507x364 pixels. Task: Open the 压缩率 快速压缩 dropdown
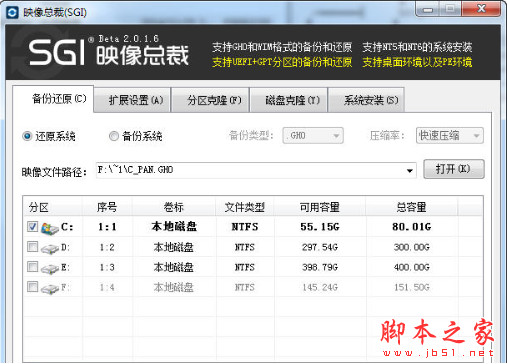(450, 136)
